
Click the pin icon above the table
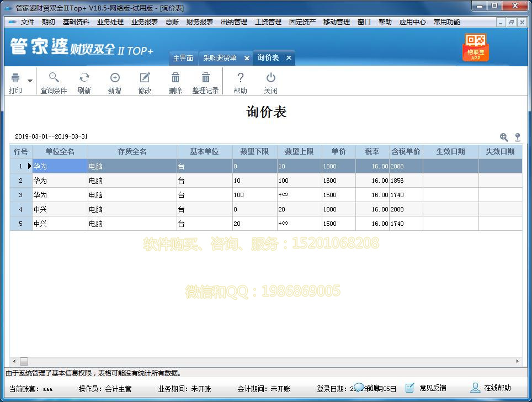517,136
